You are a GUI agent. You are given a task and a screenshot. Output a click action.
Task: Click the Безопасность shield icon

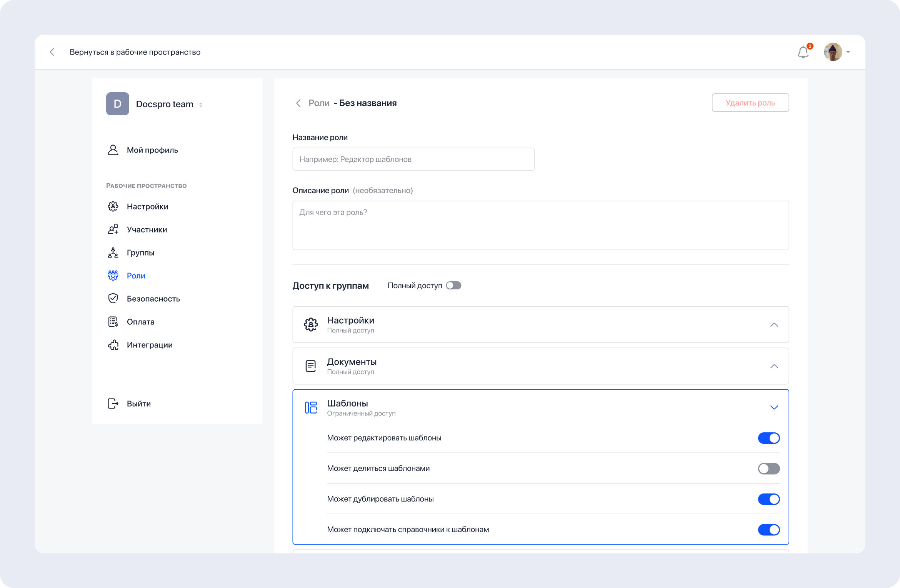pyautogui.click(x=113, y=298)
